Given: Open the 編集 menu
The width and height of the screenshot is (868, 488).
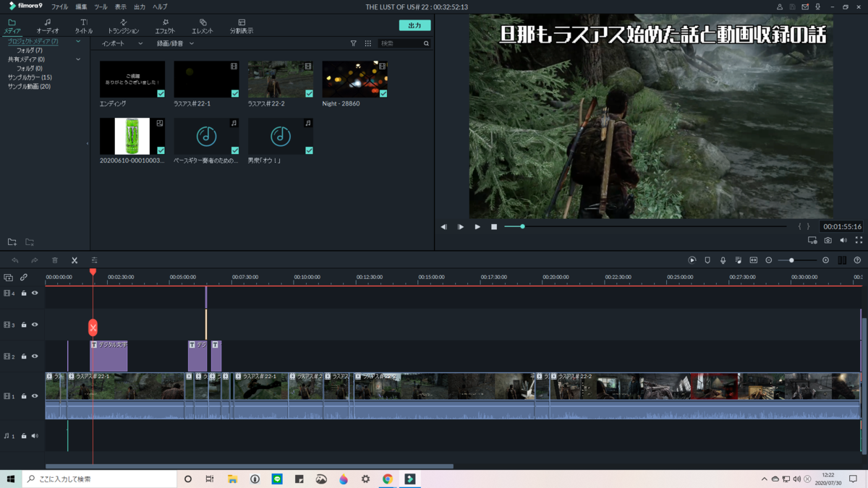Looking at the screenshot, I should 81,7.
